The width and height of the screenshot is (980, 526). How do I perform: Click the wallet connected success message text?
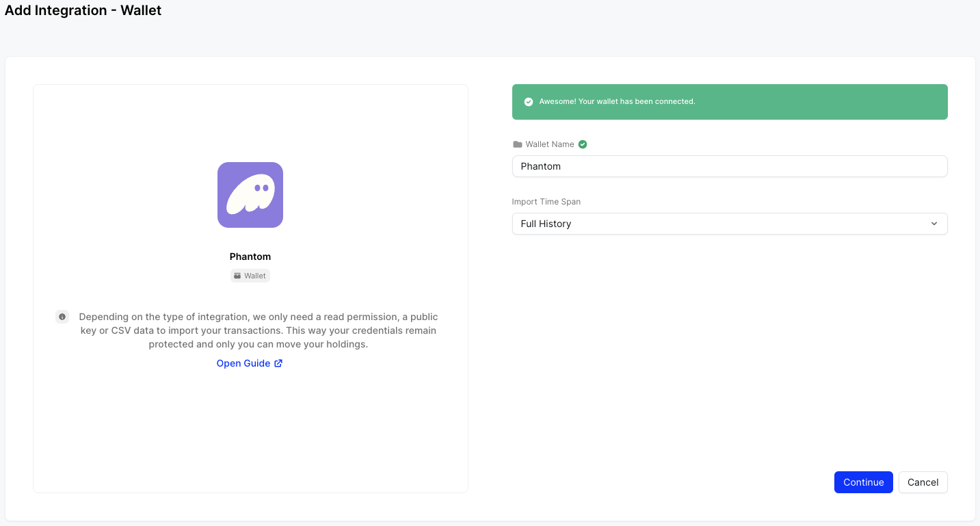(617, 102)
